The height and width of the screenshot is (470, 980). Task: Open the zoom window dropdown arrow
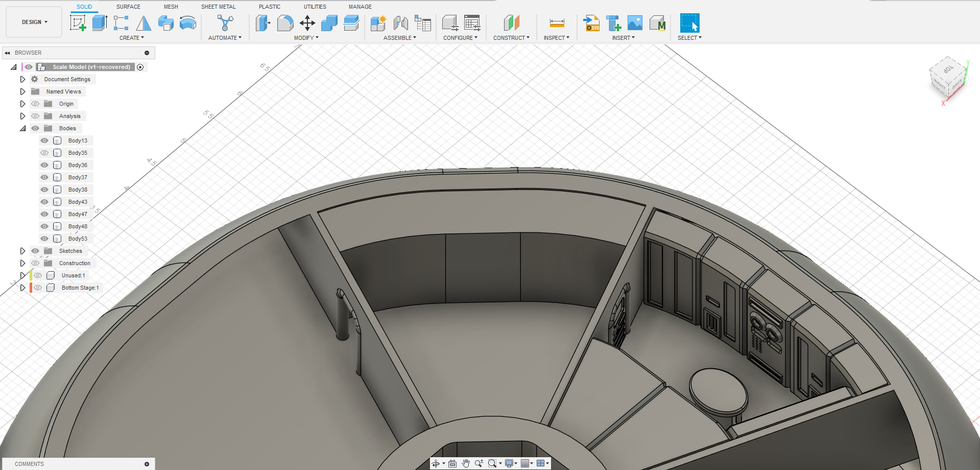pos(500,464)
